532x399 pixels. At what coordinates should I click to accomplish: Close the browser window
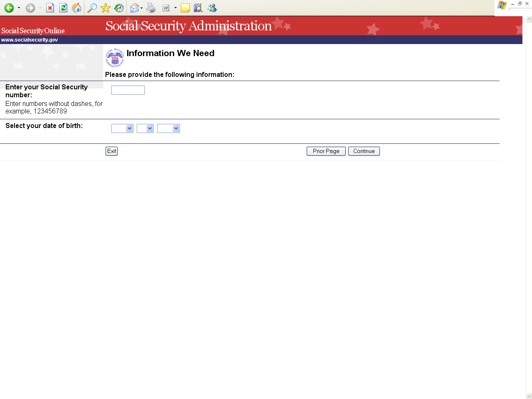pyautogui.click(x=527, y=4)
